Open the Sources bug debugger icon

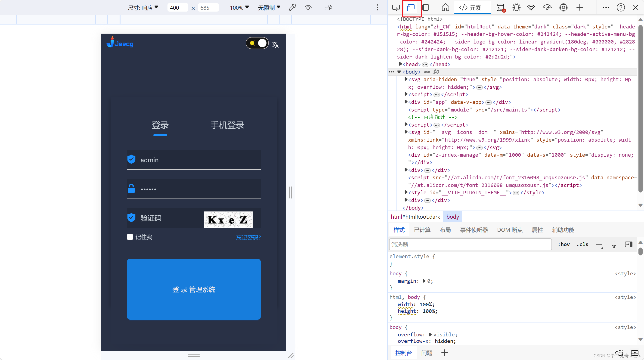(516, 7)
